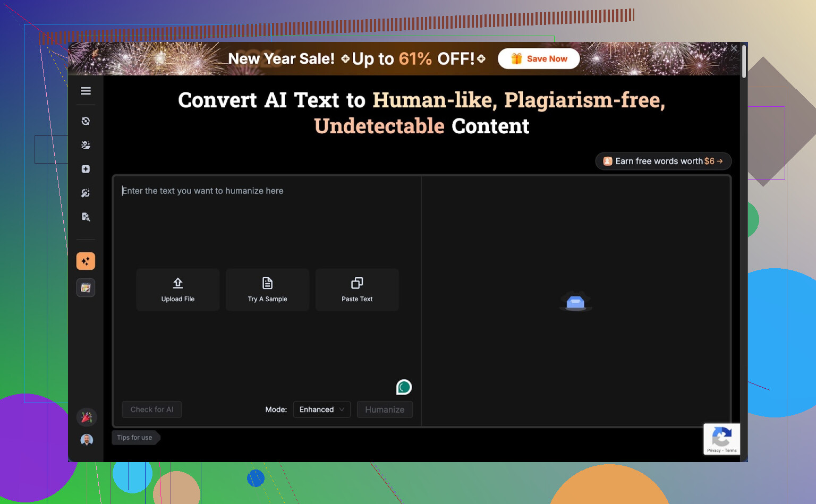Screen dimensions: 816x504
Task: Open the Tips for use tab
Action: (135, 438)
